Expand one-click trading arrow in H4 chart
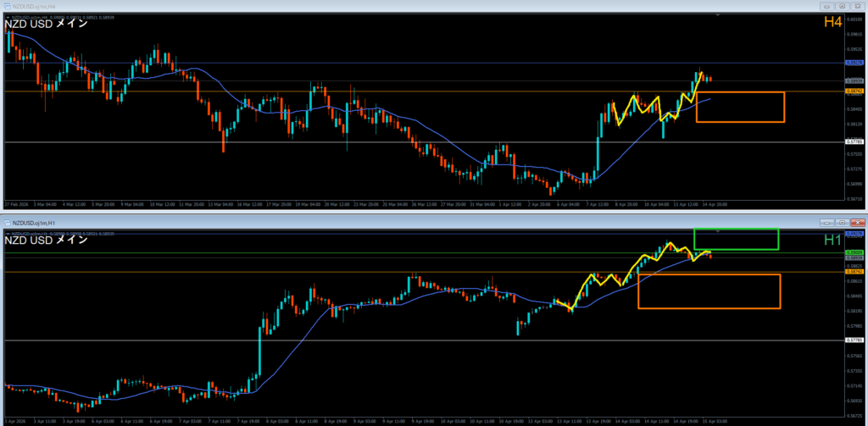Image resolution: width=868 pixels, height=426 pixels. pyautogui.click(x=8, y=17)
